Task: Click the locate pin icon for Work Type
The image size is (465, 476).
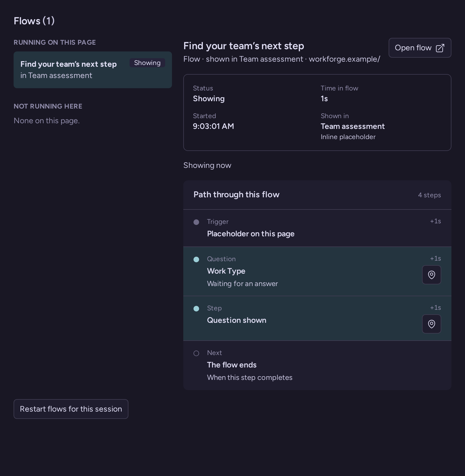Action: 431,275
